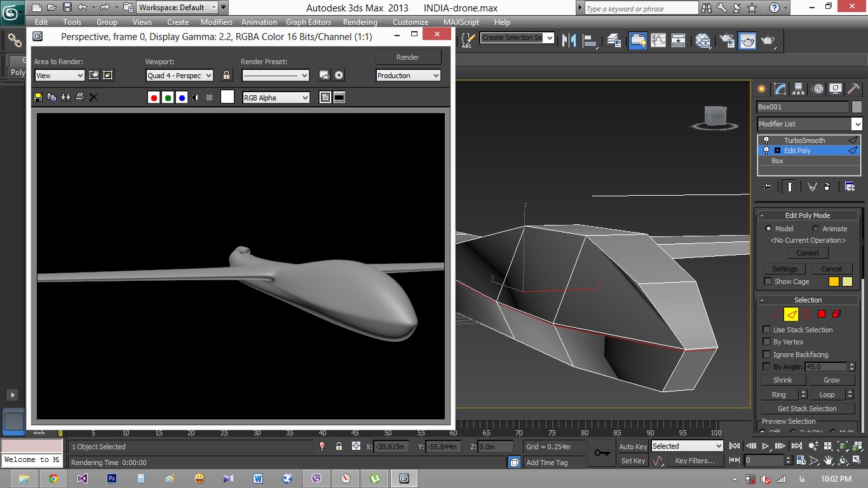868x488 pixels.
Task: Click the Edit Region icon next to Area to Render
Action: [x=94, y=75]
